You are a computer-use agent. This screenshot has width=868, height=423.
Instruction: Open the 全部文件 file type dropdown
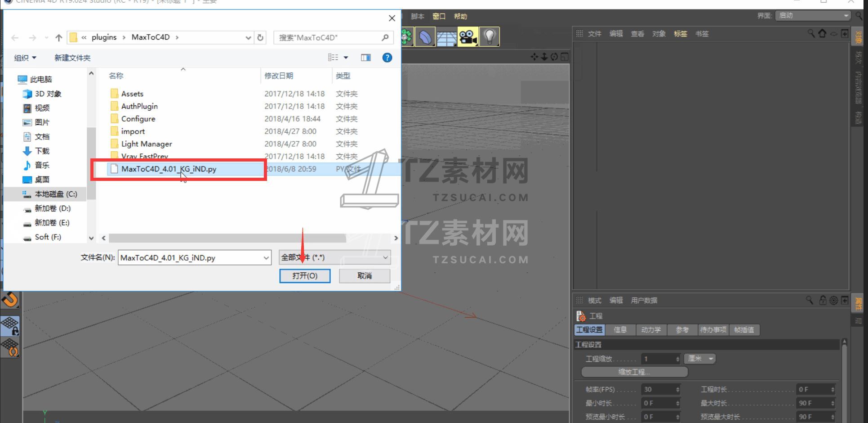[335, 257]
